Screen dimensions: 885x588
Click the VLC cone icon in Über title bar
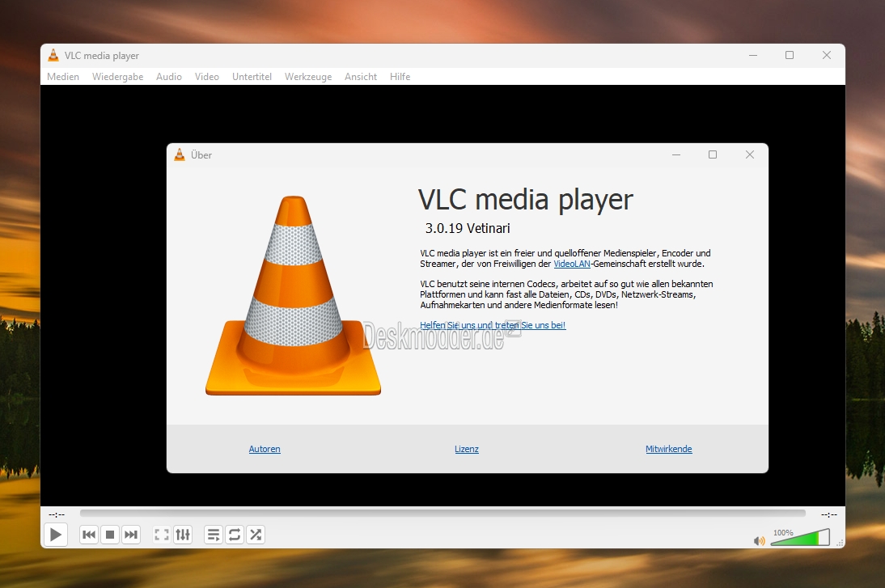(180, 154)
